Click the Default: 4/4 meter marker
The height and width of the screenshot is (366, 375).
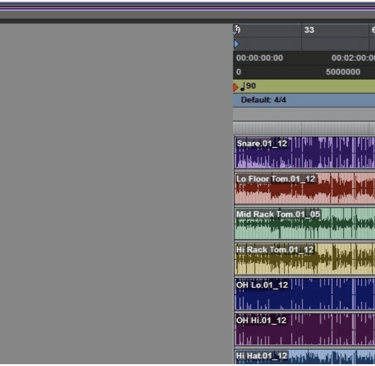[x=263, y=100]
